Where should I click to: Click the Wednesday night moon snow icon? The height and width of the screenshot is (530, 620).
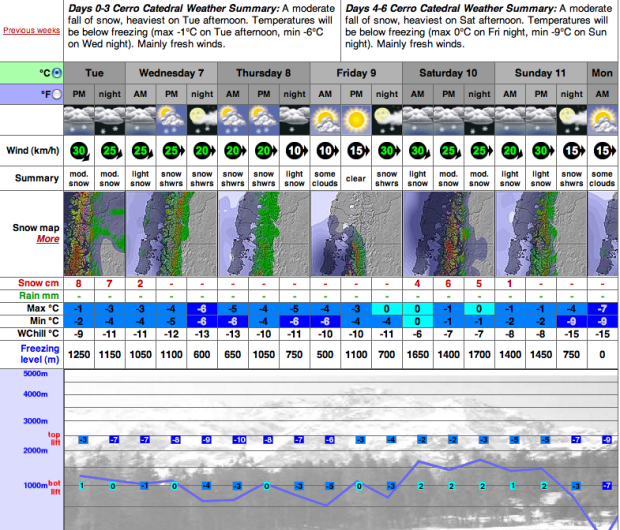pyautogui.click(x=202, y=120)
